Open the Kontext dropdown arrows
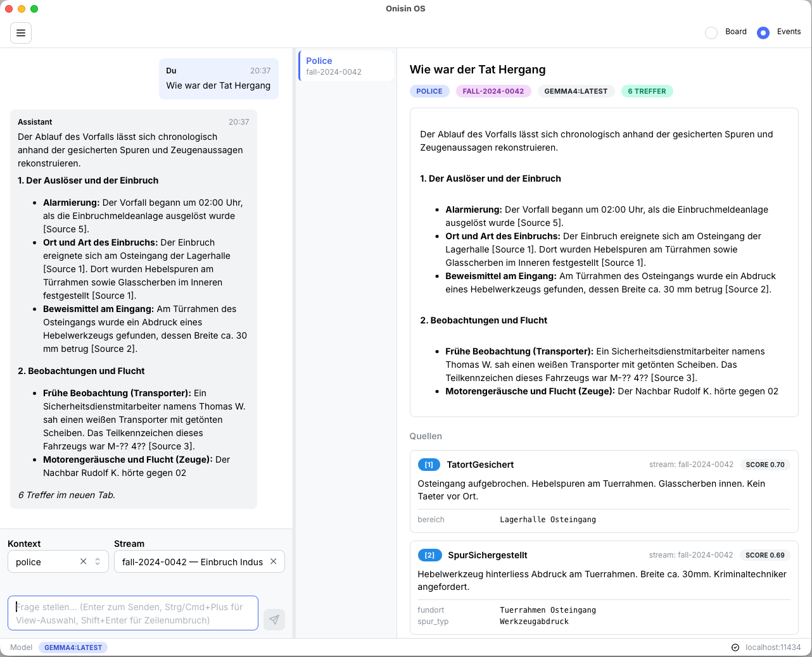Screen dimensions: 812x657 [x=98, y=561]
